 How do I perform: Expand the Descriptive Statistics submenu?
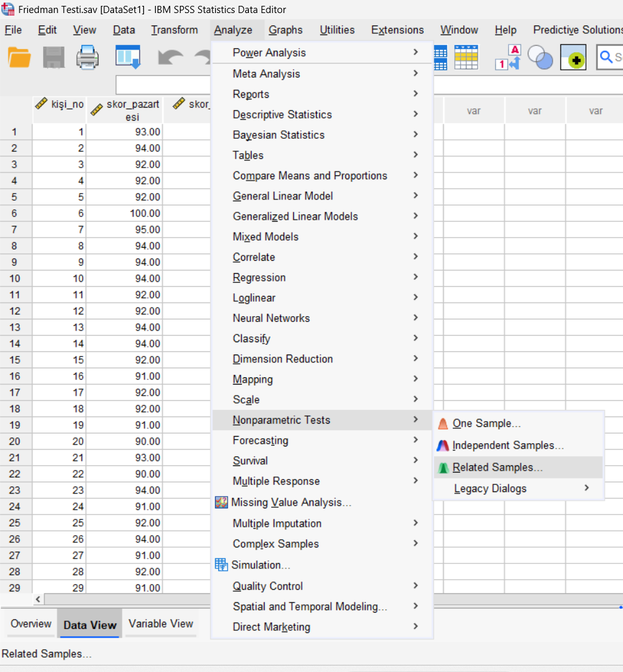(x=282, y=114)
